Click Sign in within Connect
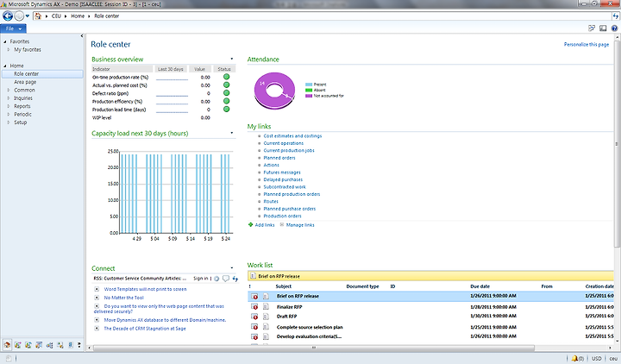The width and height of the screenshot is (621, 364). pos(200,279)
